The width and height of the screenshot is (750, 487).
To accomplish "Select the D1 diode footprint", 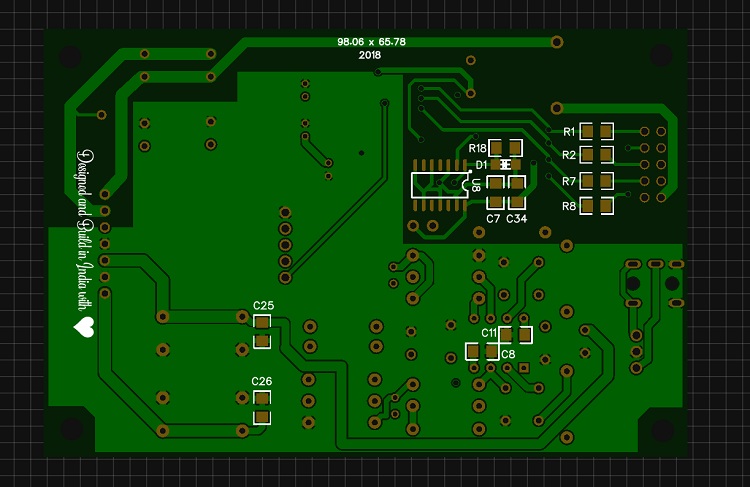I will tap(505, 165).
